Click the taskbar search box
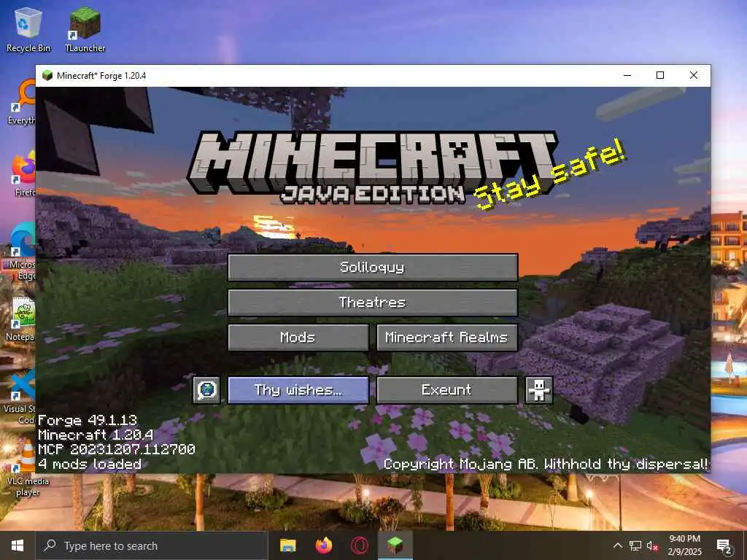The width and height of the screenshot is (747, 560). pos(152,545)
